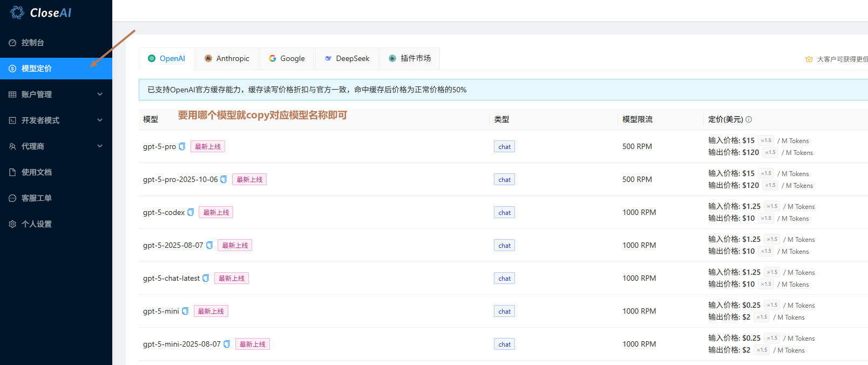
Task: Click the chat tag in gpt-5-codex row
Action: [x=505, y=212]
